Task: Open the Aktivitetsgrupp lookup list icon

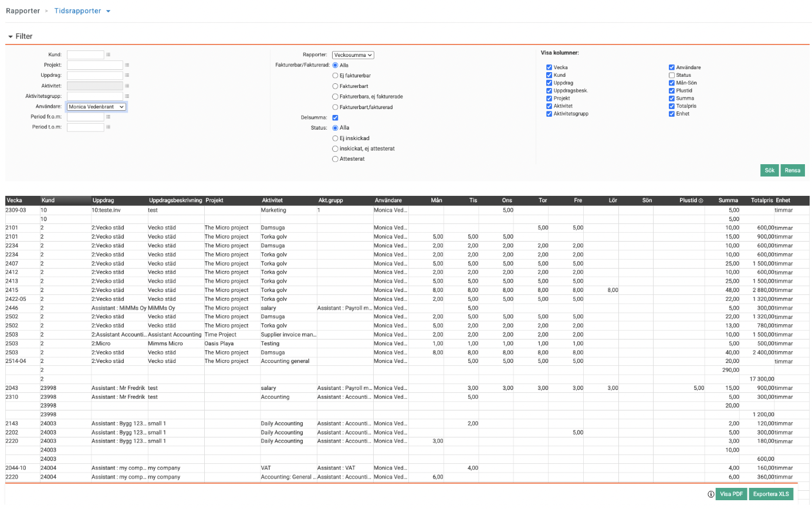Action: (127, 96)
